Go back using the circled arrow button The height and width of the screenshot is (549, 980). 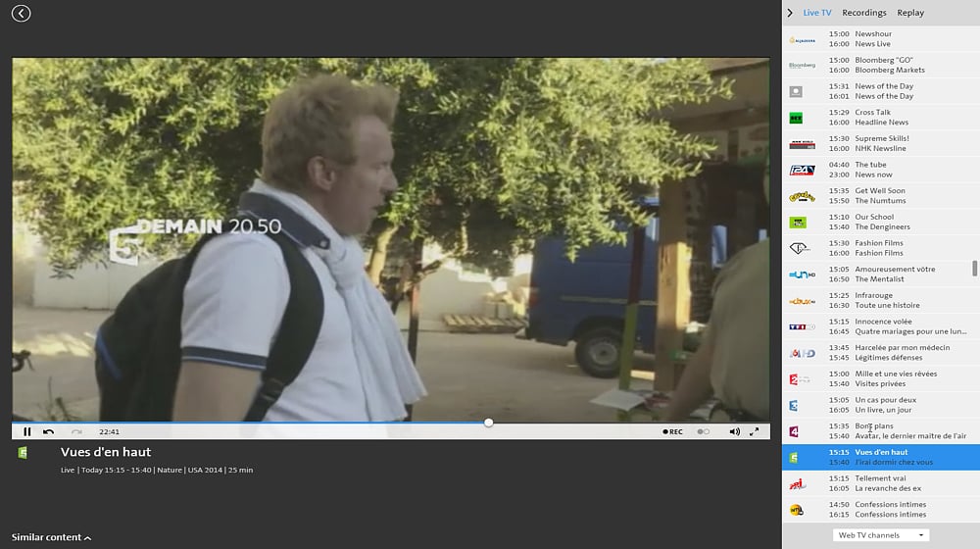coord(21,13)
